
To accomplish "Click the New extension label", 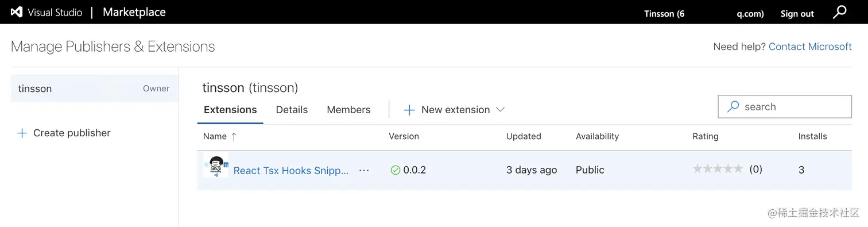I will (x=455, y=110).
